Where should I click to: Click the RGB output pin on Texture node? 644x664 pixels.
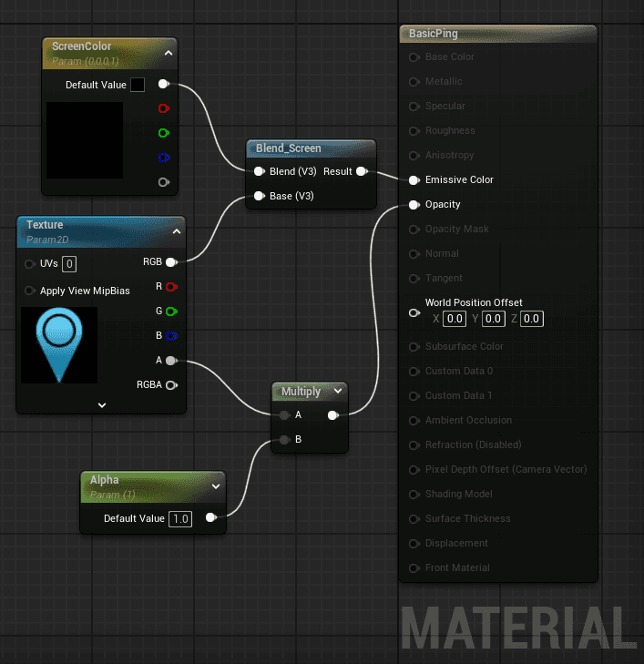(x=171, y=262)
